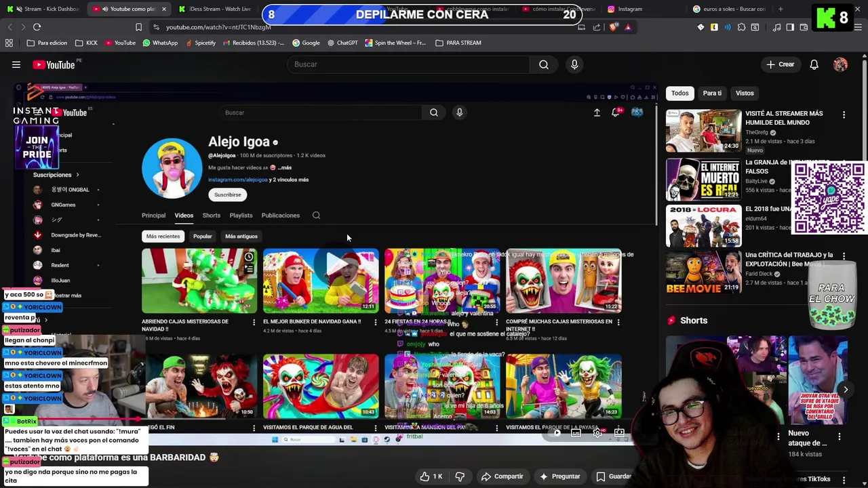Start voice search with the microphone icon
The width and height of the screenshot is (868, 488).
coord(574,64)
